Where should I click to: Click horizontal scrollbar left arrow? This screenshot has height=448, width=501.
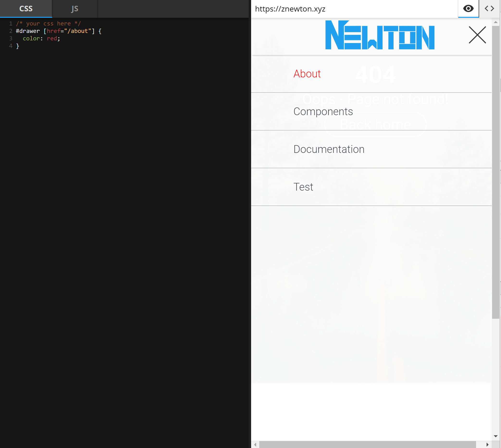(x=255, y=445)
